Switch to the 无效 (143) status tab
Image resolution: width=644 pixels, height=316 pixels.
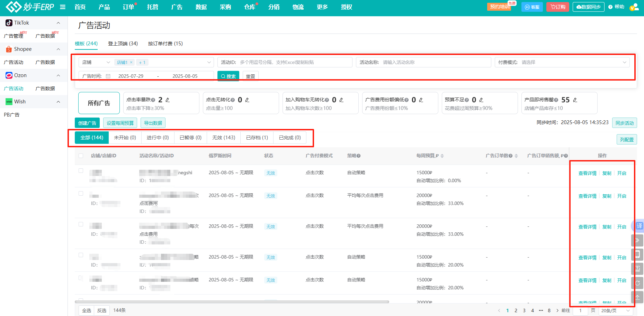(224, 138)
